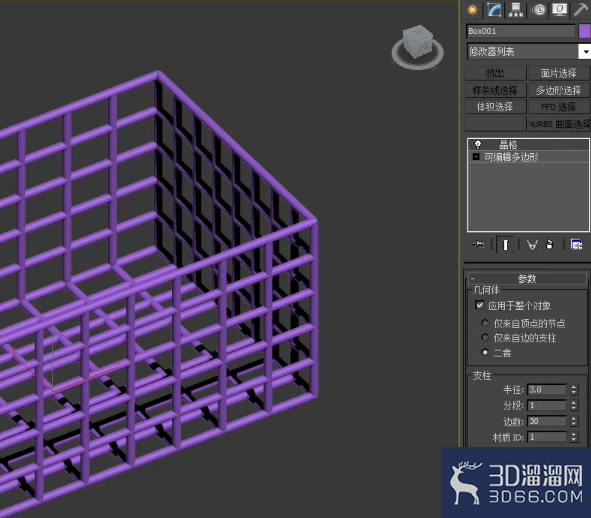Click Remove Modifier from stack icon
Screen dimensions: 591x518
coord(550,245)
